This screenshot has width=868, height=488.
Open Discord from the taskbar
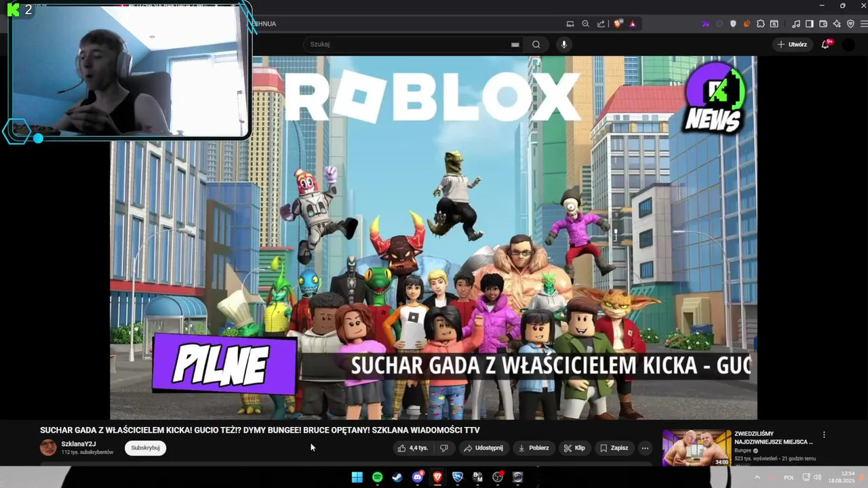[x=418, y=477]
